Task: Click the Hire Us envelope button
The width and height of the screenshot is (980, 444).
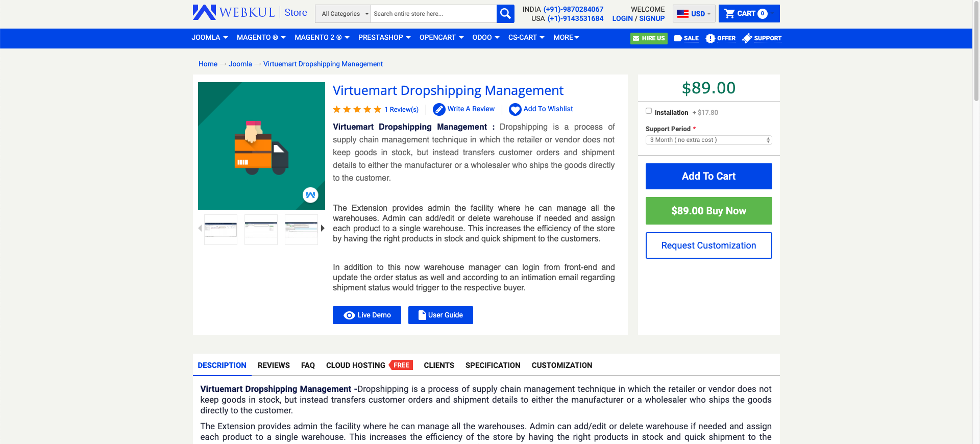Action: [x=649, y=38]
